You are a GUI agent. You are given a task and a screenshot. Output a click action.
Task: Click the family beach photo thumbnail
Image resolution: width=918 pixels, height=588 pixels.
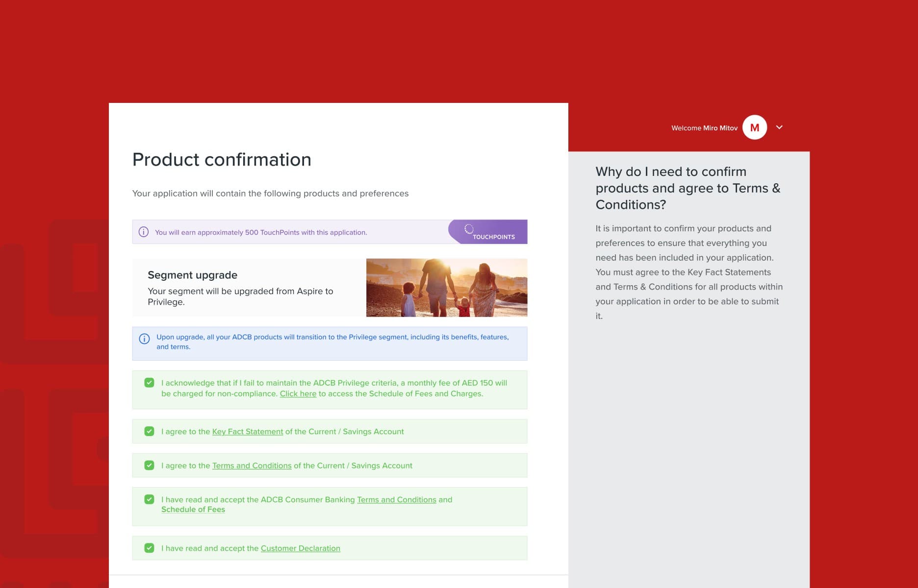pos(447,288)
